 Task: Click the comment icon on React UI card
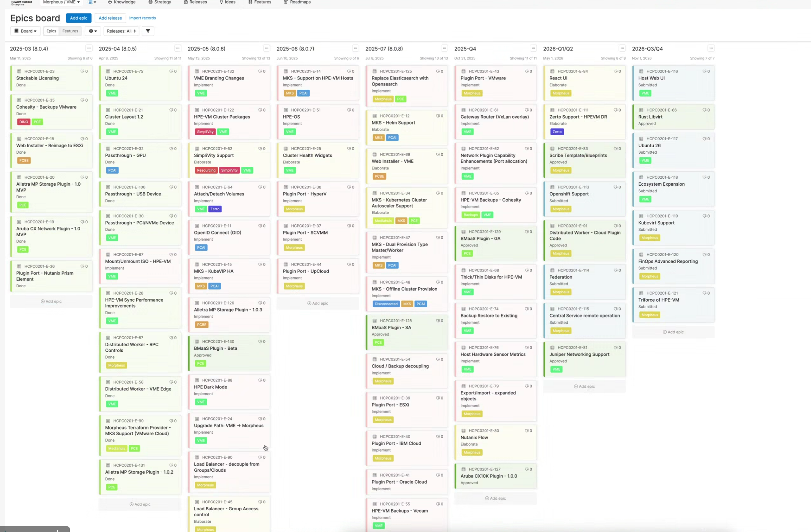pos(616,71)
